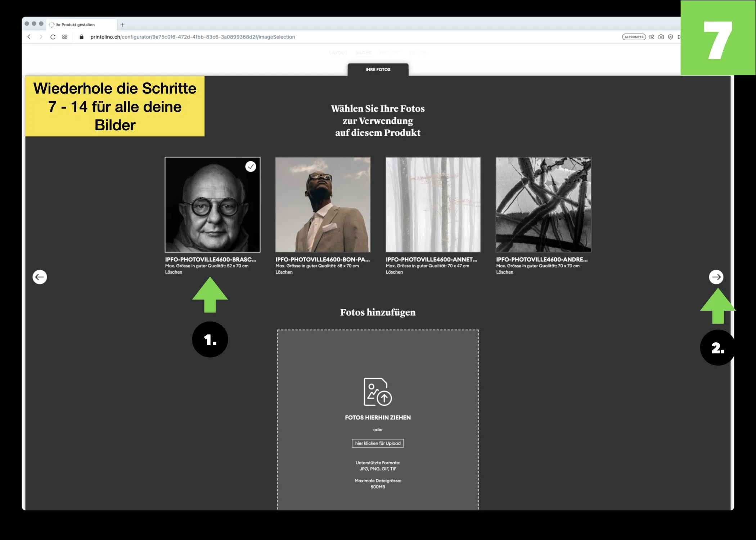Click 'hier klicken für Upload' button

(378, 443)
